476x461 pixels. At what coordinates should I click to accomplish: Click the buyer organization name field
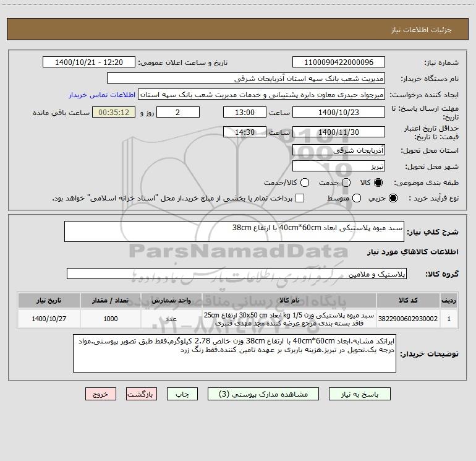click(x=246, y=79)
